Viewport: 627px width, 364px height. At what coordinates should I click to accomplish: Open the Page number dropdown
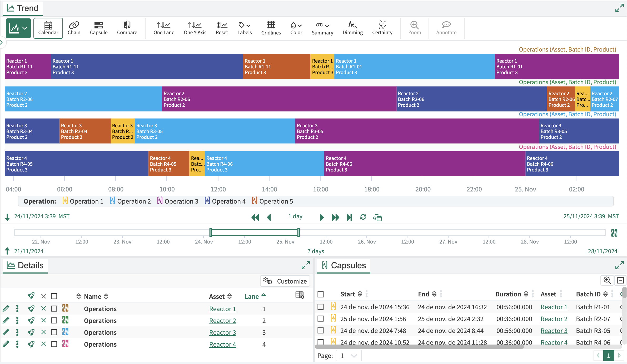pyautogui.click(x=349, y=356)
